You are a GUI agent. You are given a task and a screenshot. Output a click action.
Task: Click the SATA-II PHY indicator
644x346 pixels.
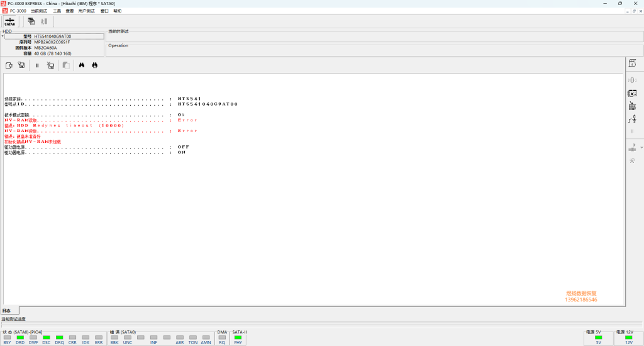click(x=238, y=340)
